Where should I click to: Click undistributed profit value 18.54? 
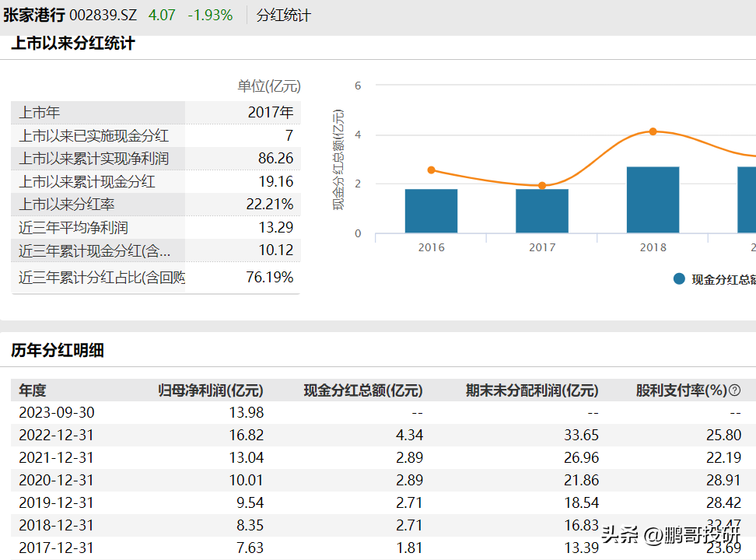(582, 502)
